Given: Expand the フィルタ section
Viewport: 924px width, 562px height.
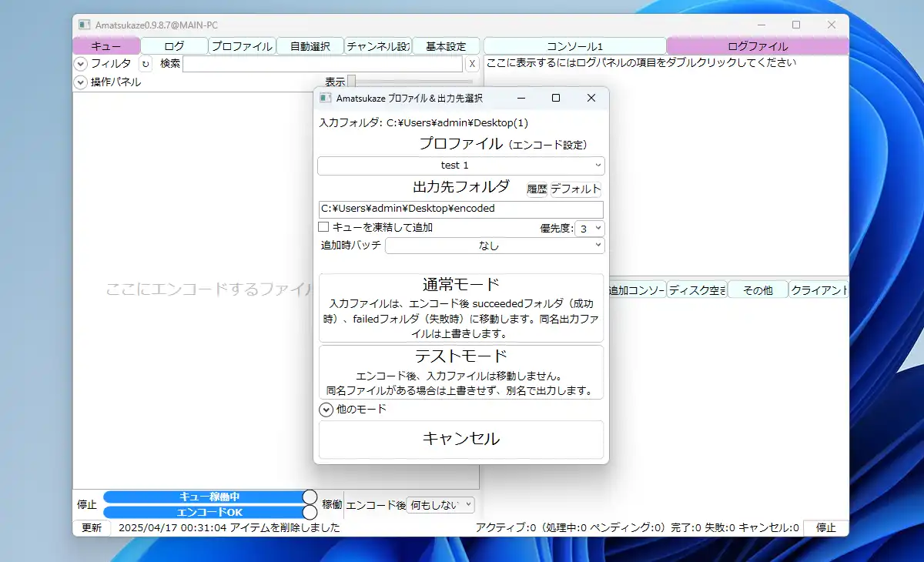Looking at the screenshot, I should (81, 64).
